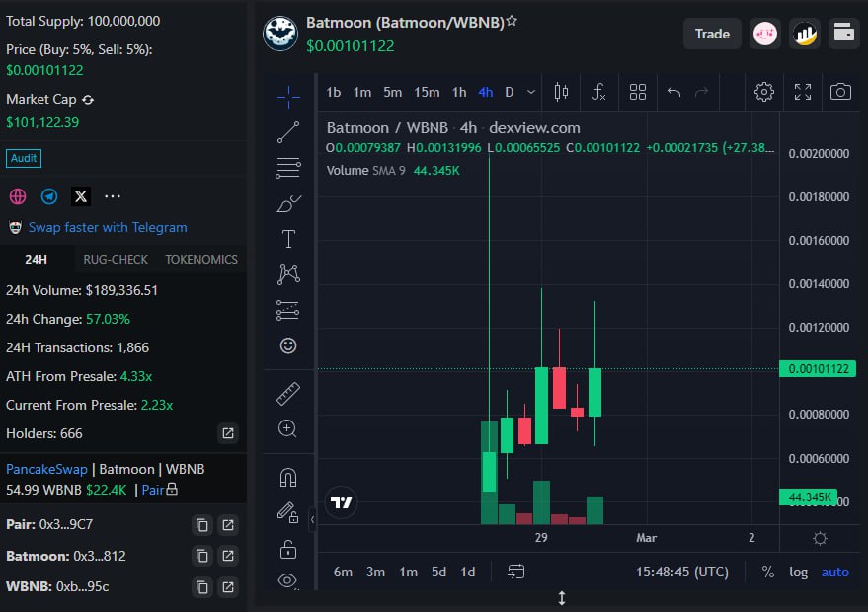The height and width of the screenshot is (612, 868).
Task: Select the 4h timeframe
Action: (x=486, y=92)
